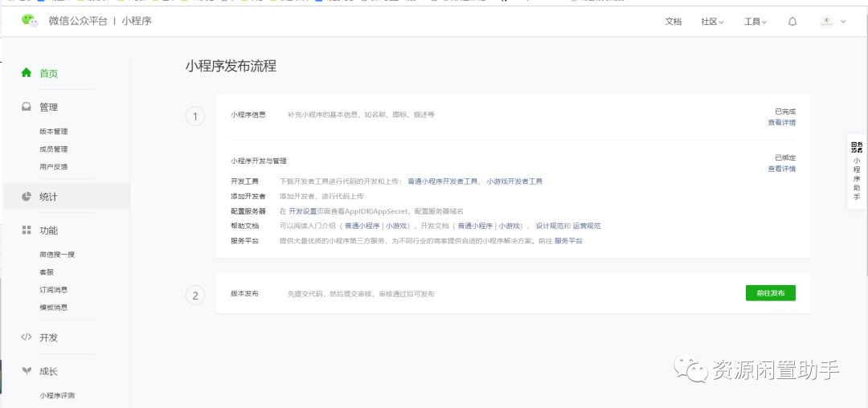Open the 运营规范 link
This screenshot has width=868, height=408.
tap(587, 226)
